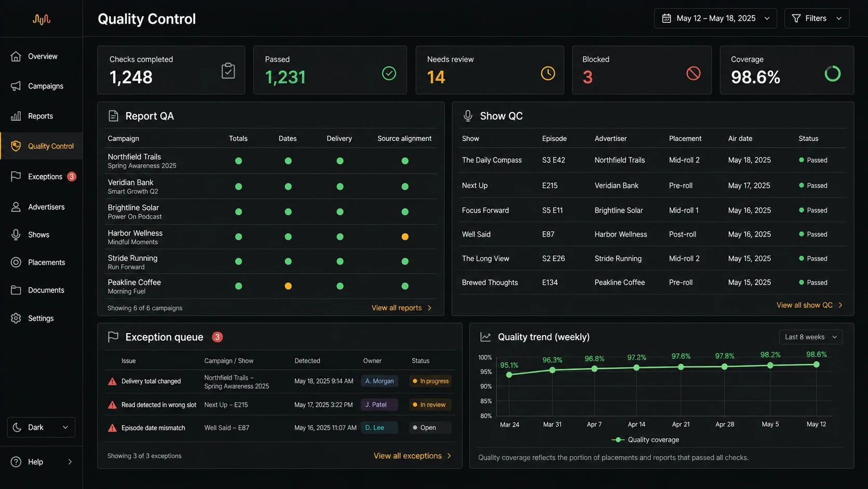Select Brewed Thoughts show name
The image size is (868, 489).
pos(490,283)
